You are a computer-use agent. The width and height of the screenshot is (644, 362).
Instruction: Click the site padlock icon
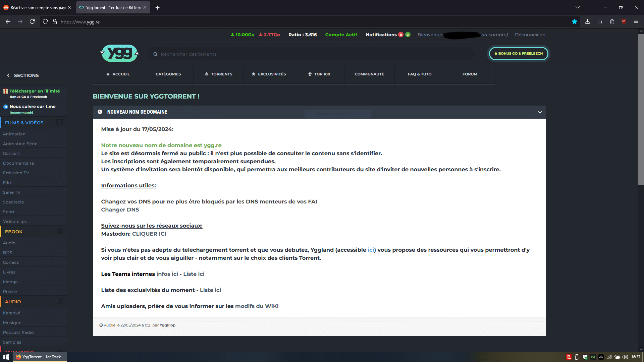(55, 22)
